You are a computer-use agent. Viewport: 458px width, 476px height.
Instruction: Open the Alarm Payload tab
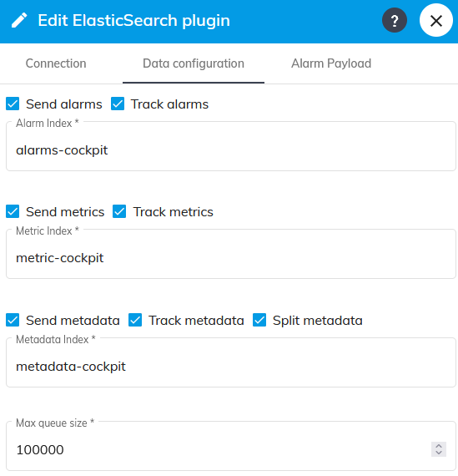331,63
